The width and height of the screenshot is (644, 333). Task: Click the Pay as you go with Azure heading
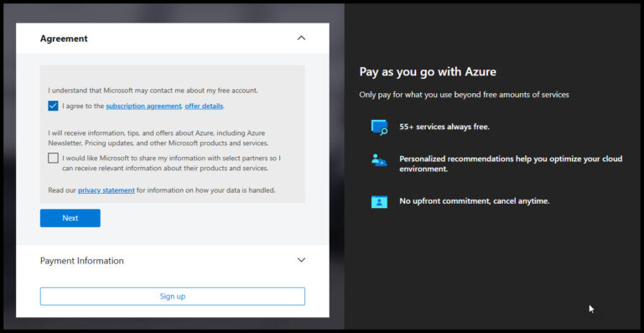point(428,72)
